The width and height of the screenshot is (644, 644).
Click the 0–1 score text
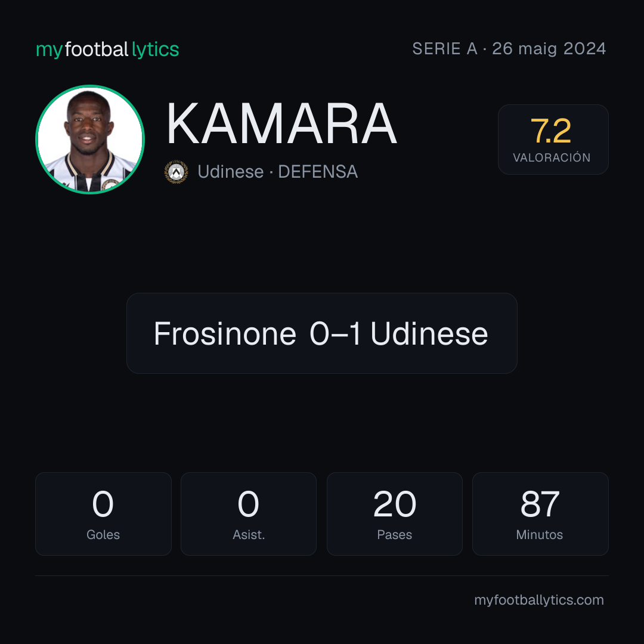[x=336, y=333]
